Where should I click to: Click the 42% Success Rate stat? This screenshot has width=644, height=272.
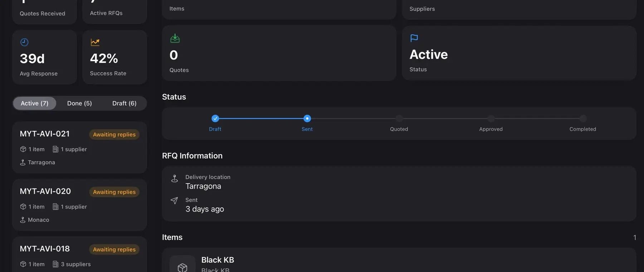point(114,57)
